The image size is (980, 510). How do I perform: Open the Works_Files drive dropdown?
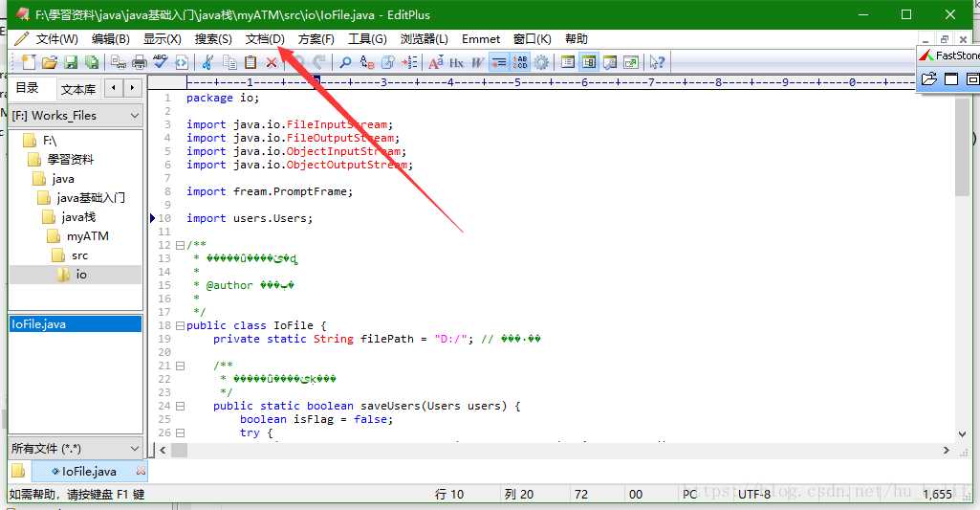pos(135,116)
